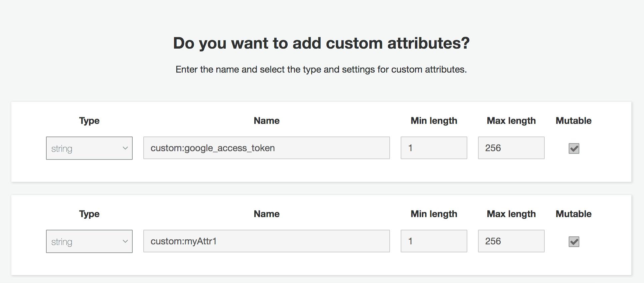
Task: Toggle Mutable checkbox for google_access_token attribute
Action: click(x=574, y=148)
